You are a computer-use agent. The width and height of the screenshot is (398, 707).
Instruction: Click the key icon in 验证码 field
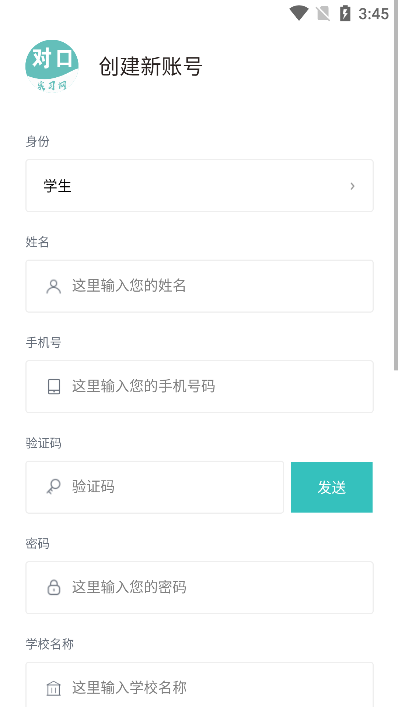tap(54, 487)
